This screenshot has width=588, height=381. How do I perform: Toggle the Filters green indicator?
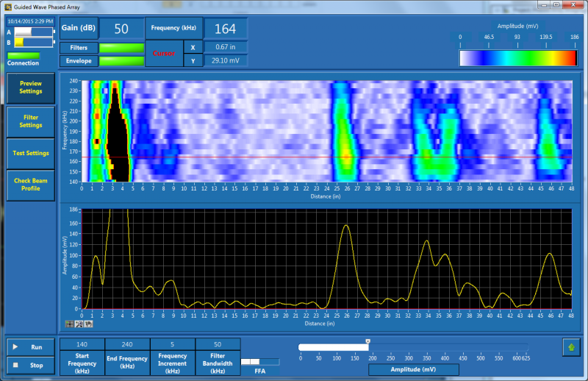pos(121,48)
